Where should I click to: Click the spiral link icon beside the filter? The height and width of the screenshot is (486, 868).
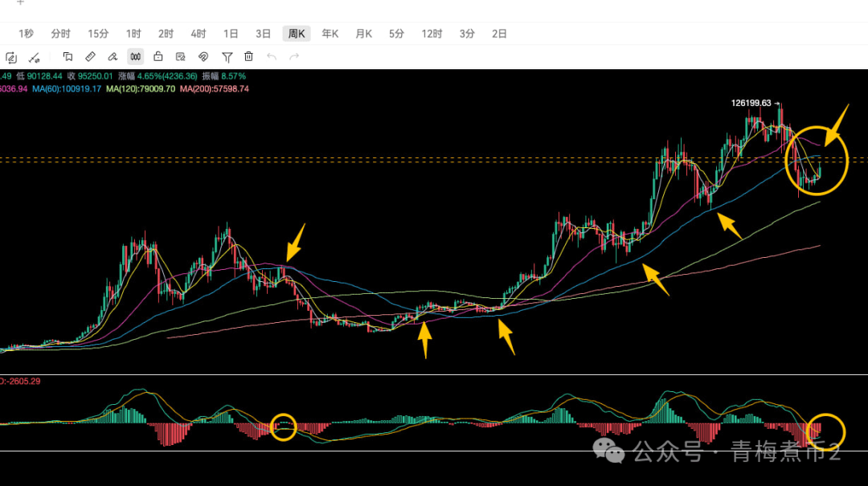pos(203,56)
